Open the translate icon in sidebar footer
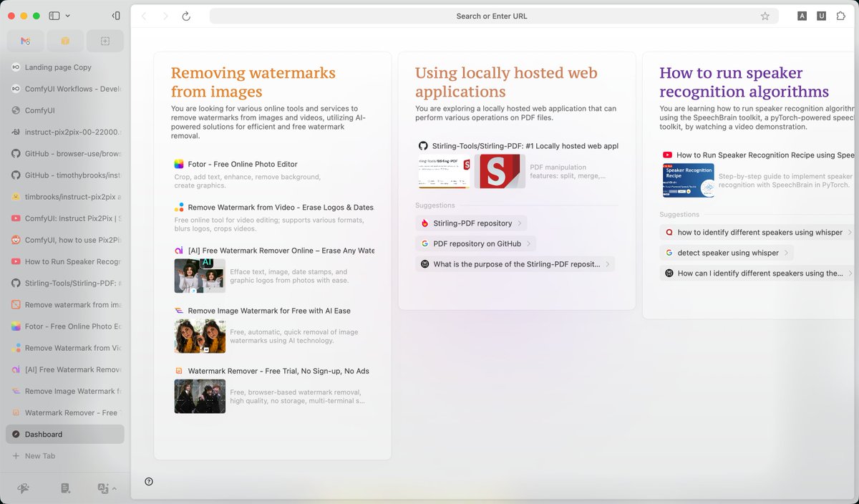 point(103,488)
